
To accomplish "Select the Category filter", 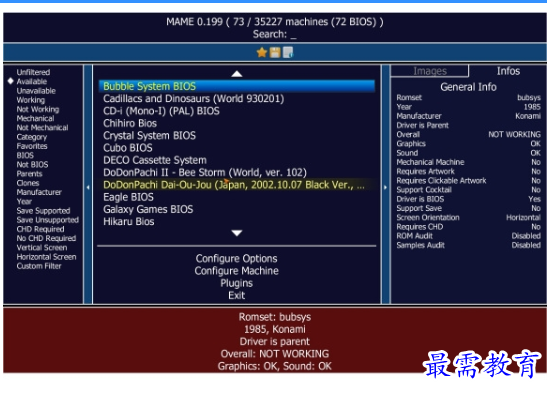I will pyautogui.click(x=31, y=137).
